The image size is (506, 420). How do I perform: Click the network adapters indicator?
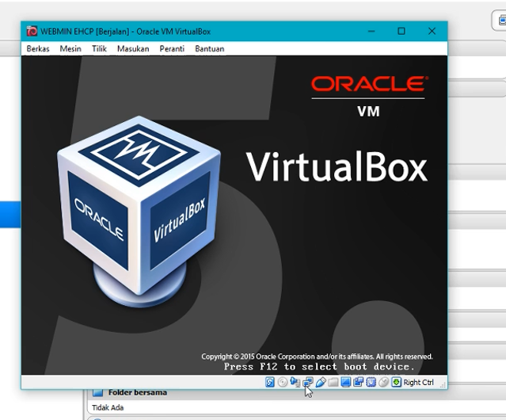pyautogui.click(x=308, y=382)
